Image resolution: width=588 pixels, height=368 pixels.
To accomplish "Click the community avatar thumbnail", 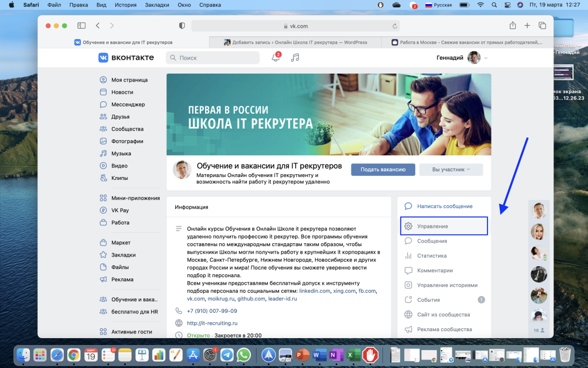I will pos(182,170).
